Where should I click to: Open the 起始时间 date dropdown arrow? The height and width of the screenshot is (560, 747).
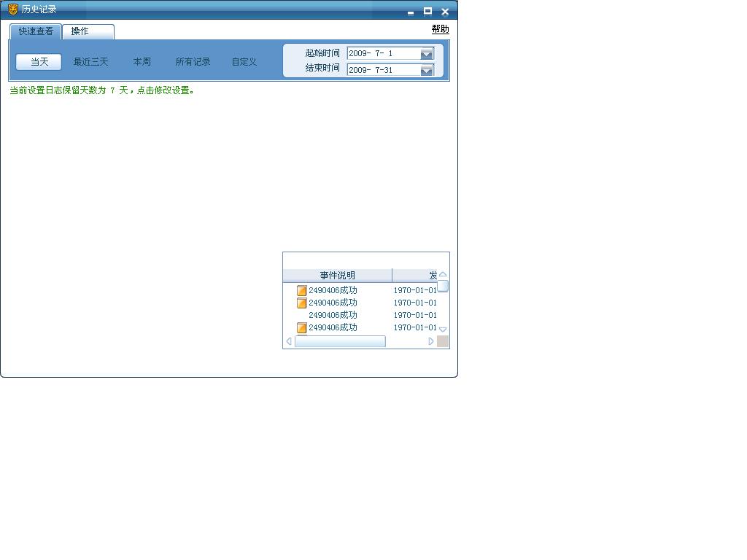tap(427, 54)
